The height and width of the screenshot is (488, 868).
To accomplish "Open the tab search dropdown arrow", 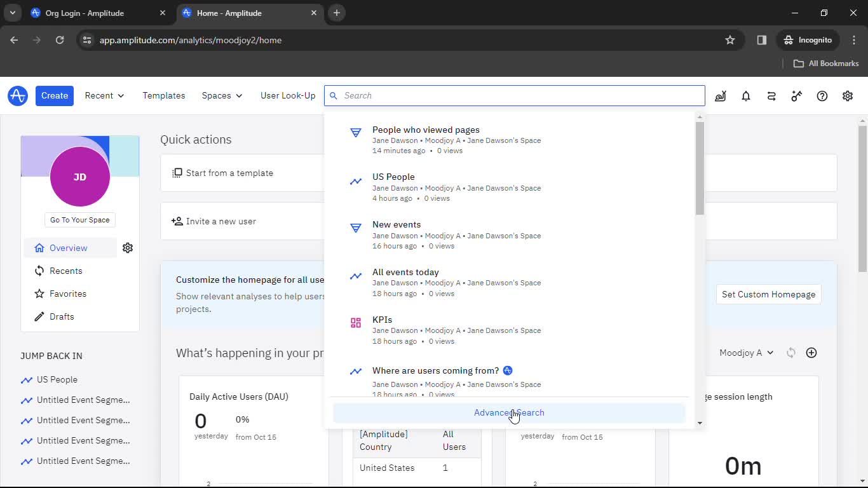I will coord(12,13).
